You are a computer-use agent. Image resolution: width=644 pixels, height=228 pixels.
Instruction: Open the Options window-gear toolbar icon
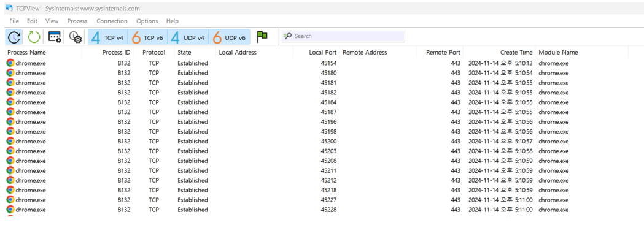tap(55, 37)
